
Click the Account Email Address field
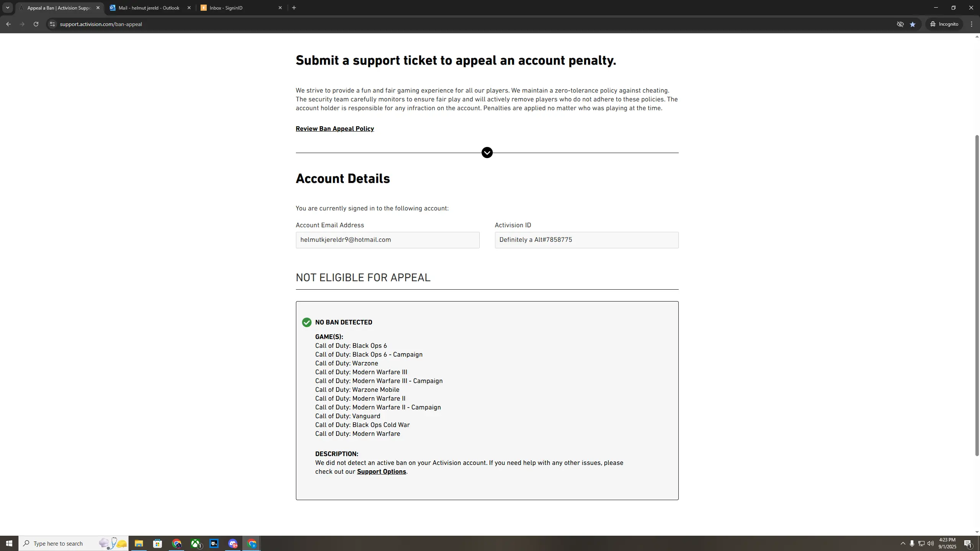point(387,240)
